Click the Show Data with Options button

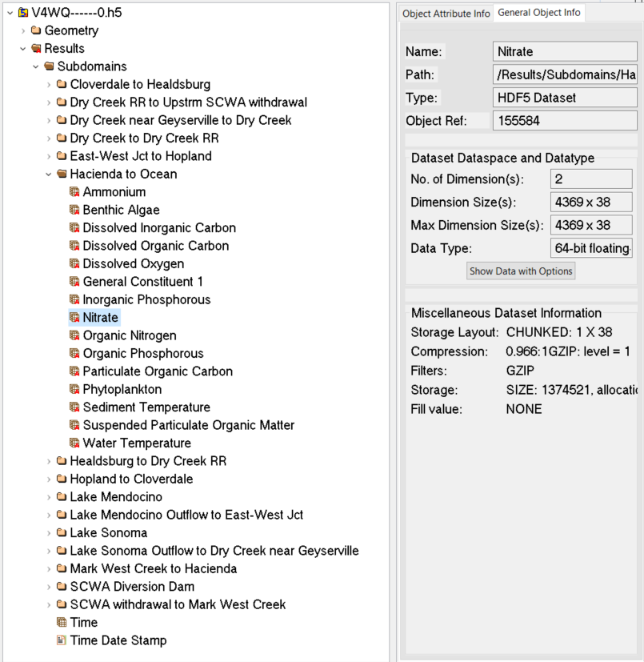point(520,271)
